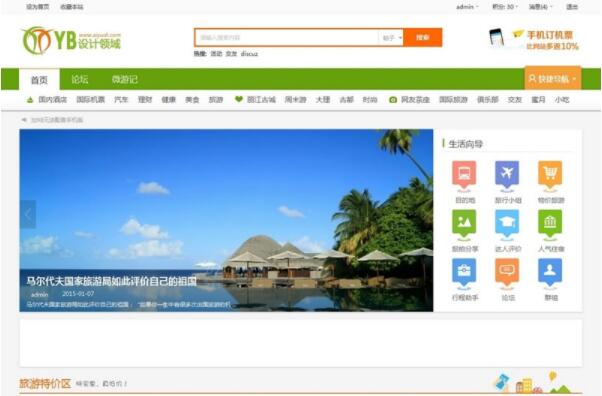Click the previous slide arrow on banner
This screenshot has height=396, width=602.
pos(28,214)
